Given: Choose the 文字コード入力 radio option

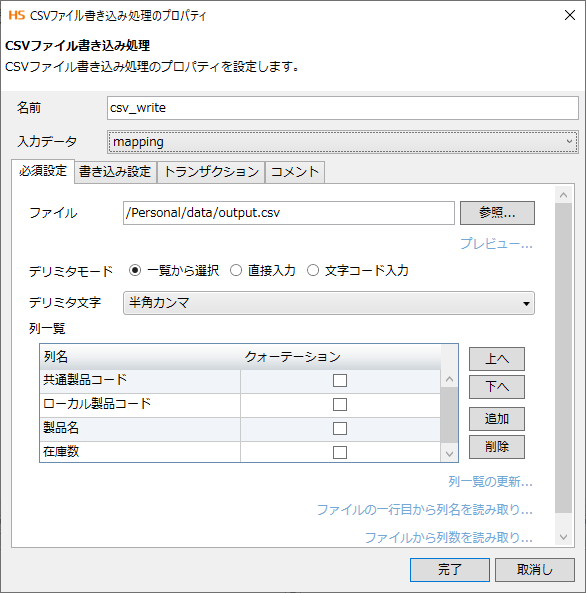Looking at the screenshot, I should click(x=313, y=270).
